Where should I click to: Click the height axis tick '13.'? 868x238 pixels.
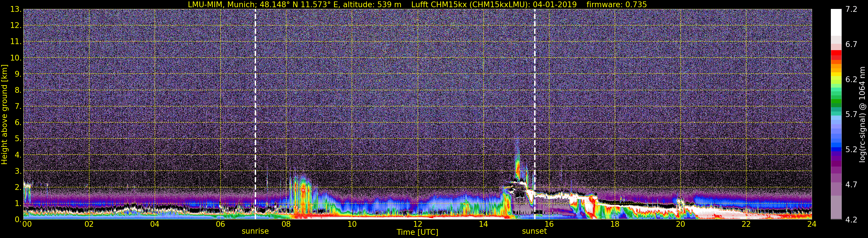click(16, 9)
